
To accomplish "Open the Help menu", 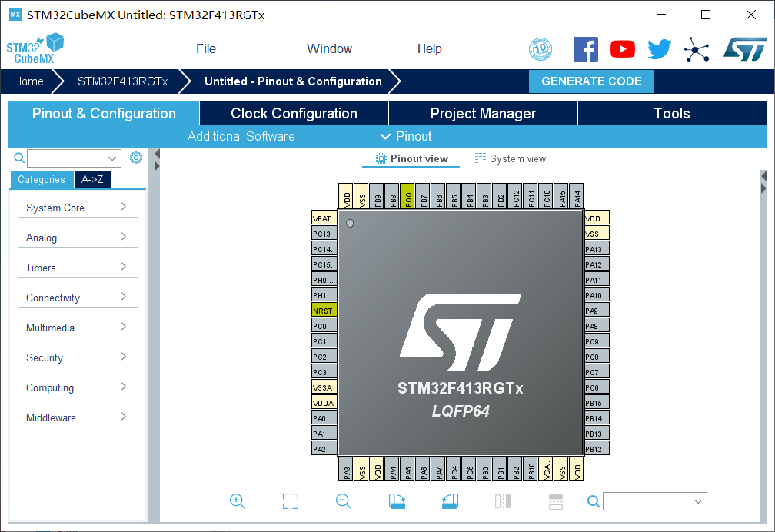I will [x=430, y=49].
